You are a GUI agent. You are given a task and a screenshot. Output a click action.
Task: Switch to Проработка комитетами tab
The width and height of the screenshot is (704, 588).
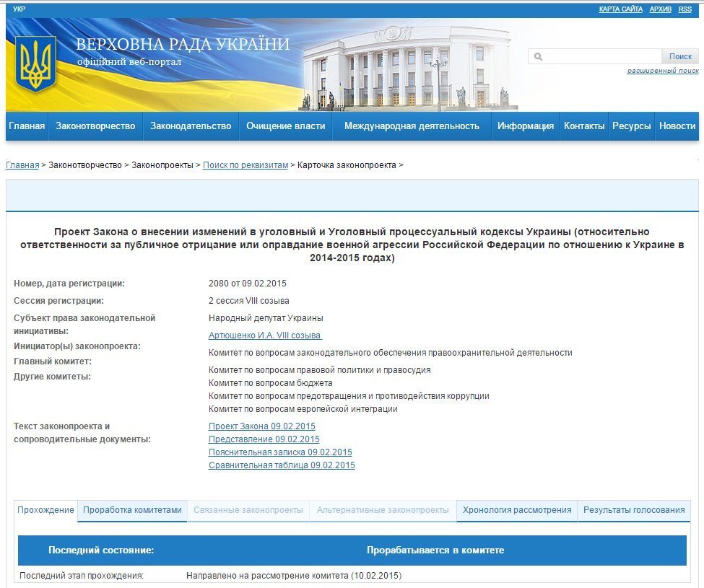pyautogui.click(x=132, y=510)
